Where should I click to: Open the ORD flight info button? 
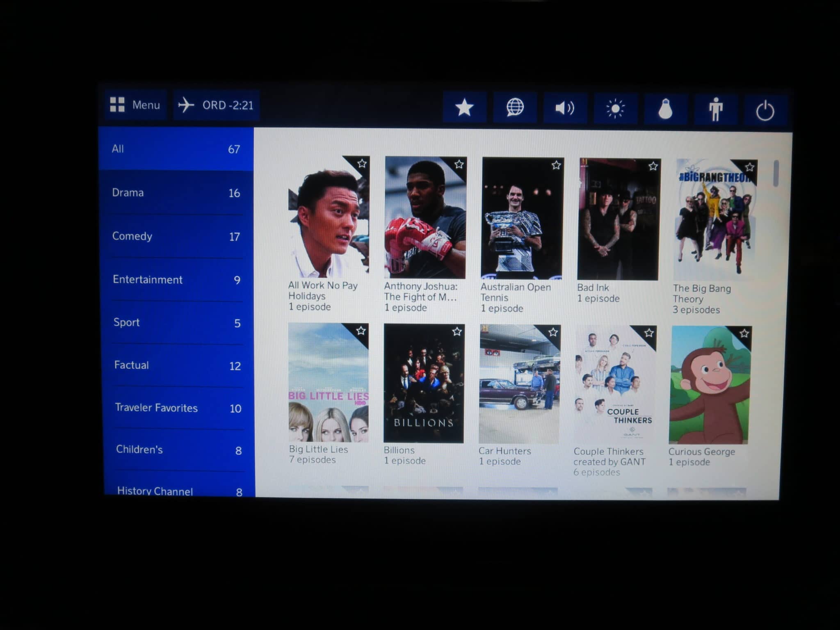pos(216,105)
